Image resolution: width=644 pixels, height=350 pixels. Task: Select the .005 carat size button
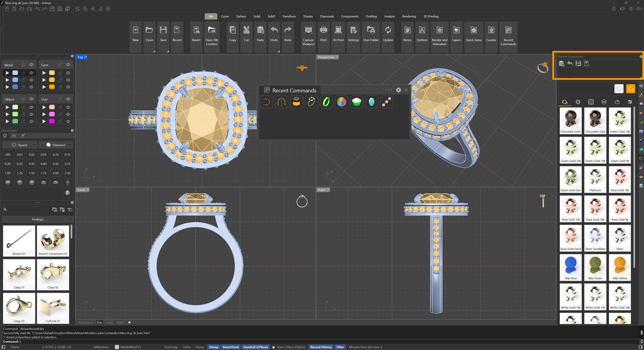(8, 155)
